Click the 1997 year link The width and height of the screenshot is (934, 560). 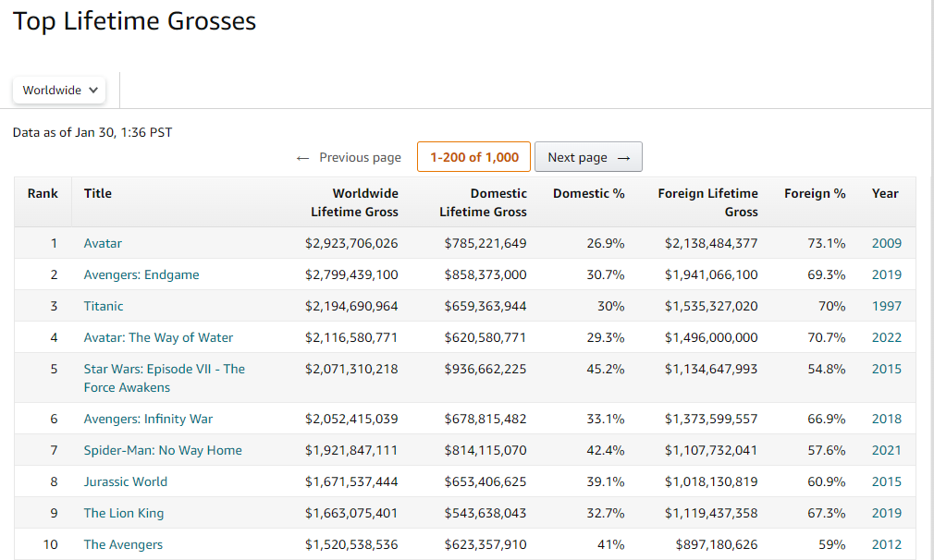point(887,307)
